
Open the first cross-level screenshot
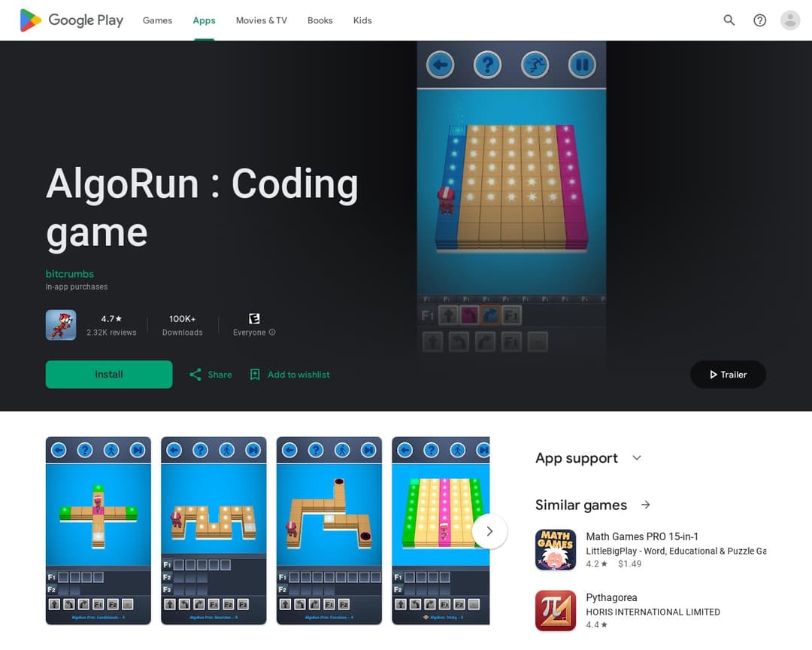98,530
